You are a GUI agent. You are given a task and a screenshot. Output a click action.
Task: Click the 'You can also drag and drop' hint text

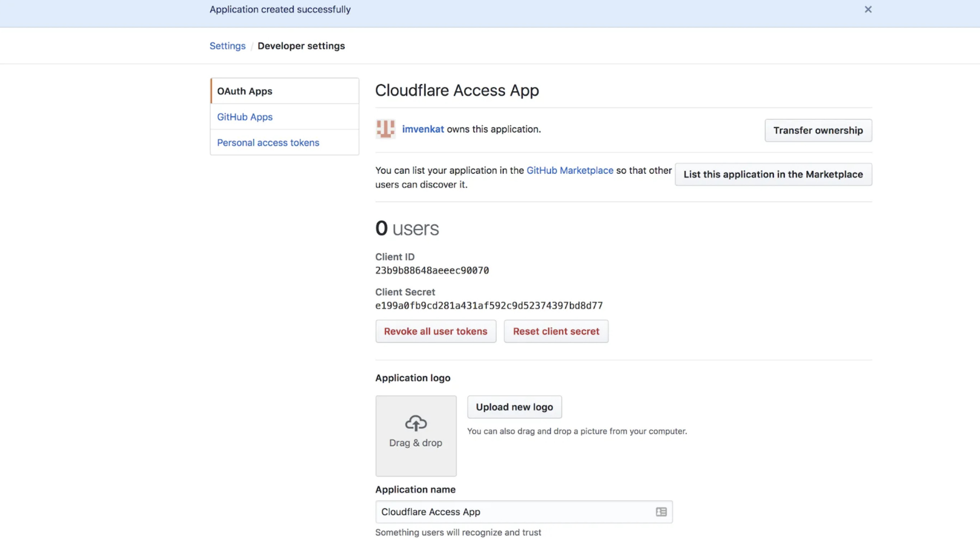coord(577,431)
